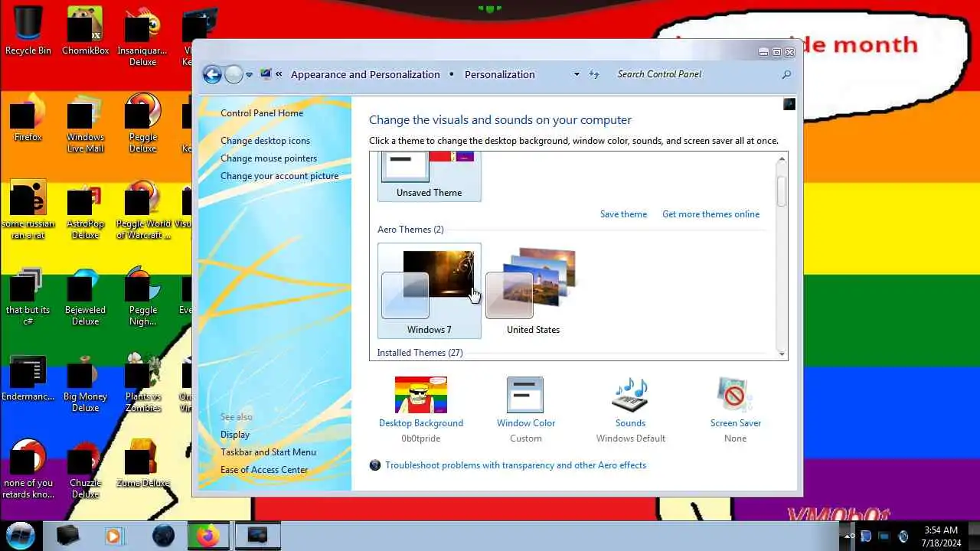Image resolution: width=980 pixels, height=551 pixels.
Task: Open Ease of Access Center
Action: point(264,470)
